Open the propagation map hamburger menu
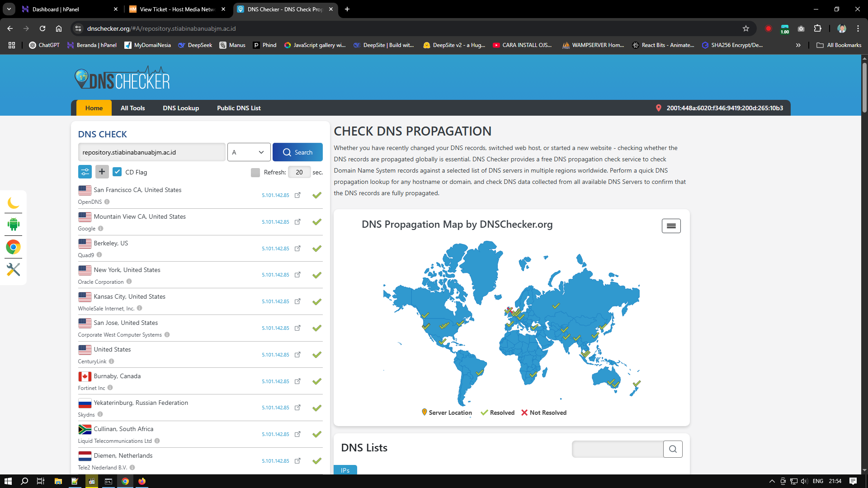 click(671, 226)
